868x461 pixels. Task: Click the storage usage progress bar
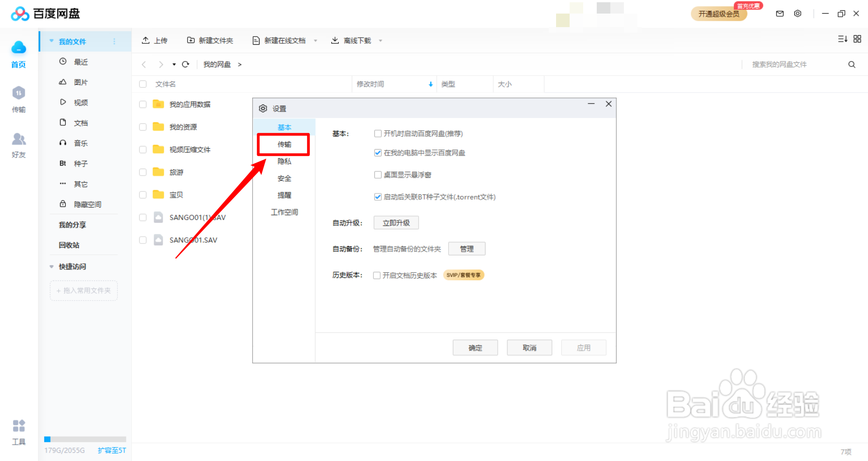click(85, 438)
